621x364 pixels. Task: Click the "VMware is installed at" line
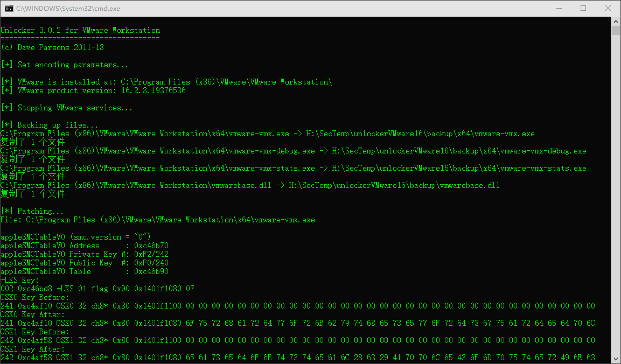(166, 82)
